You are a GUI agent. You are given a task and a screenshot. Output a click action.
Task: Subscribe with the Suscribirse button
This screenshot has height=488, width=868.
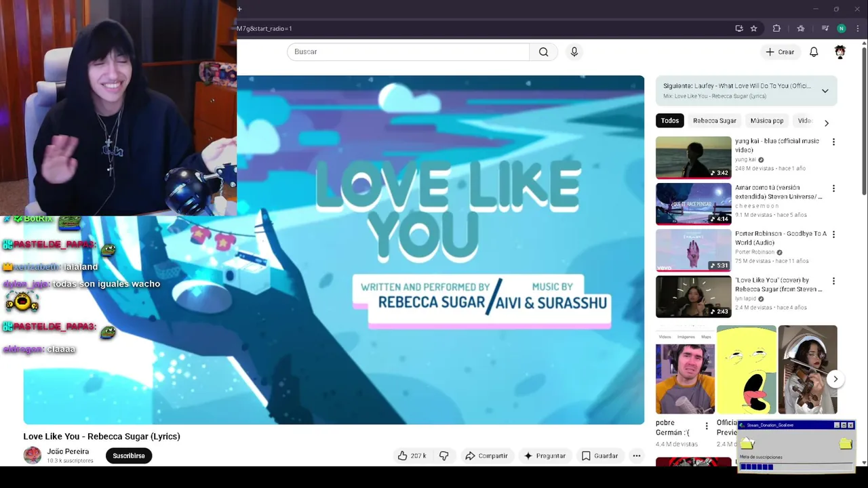(129, 456)
